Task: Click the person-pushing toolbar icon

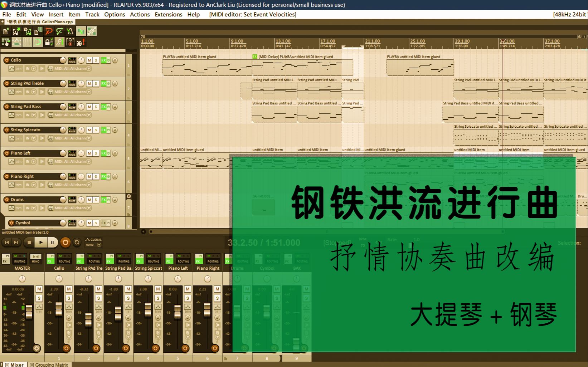Action: 59,42
